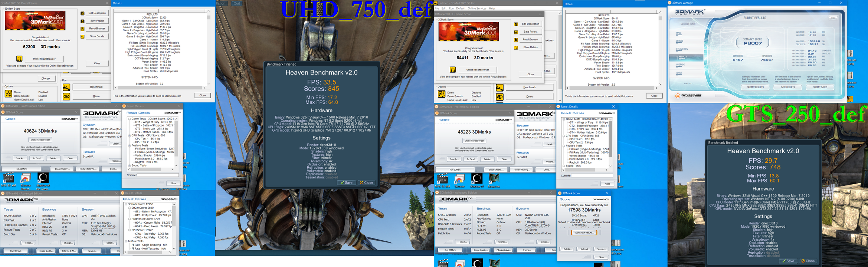Collapse the 3DMark Score: 17258 tree node
This screenshot has height=267, width=868.
(126, 204)
